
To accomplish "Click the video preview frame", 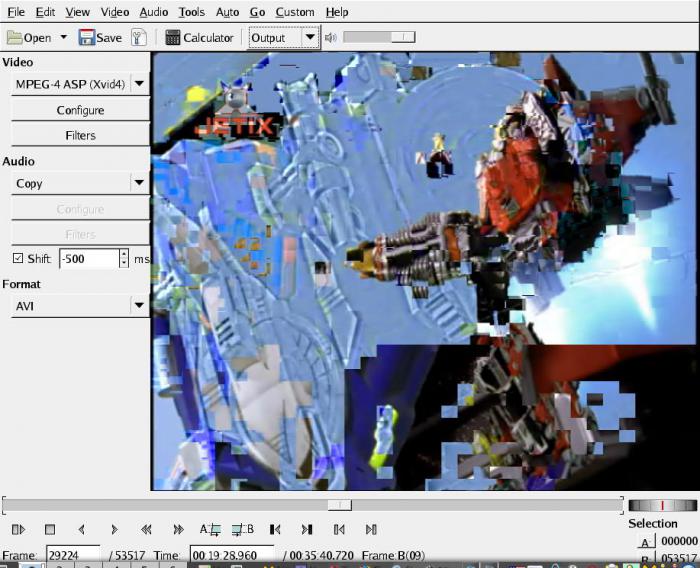I will coord(424,271).
